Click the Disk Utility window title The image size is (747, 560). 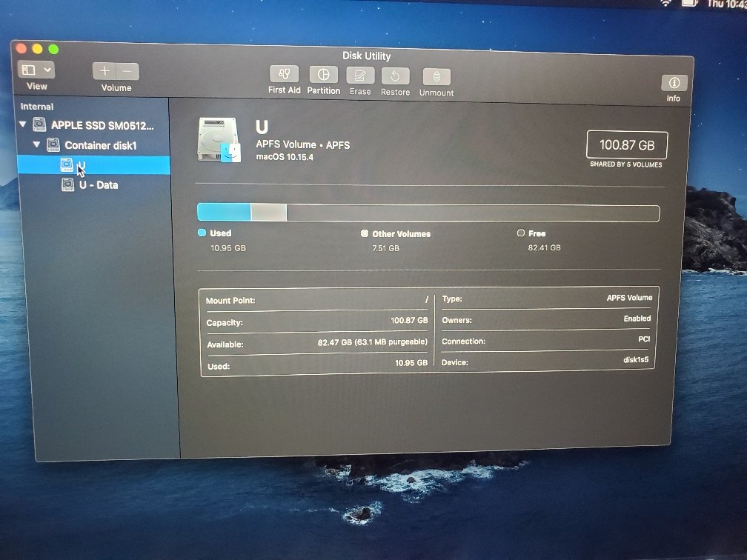click(x=366, y=56)
